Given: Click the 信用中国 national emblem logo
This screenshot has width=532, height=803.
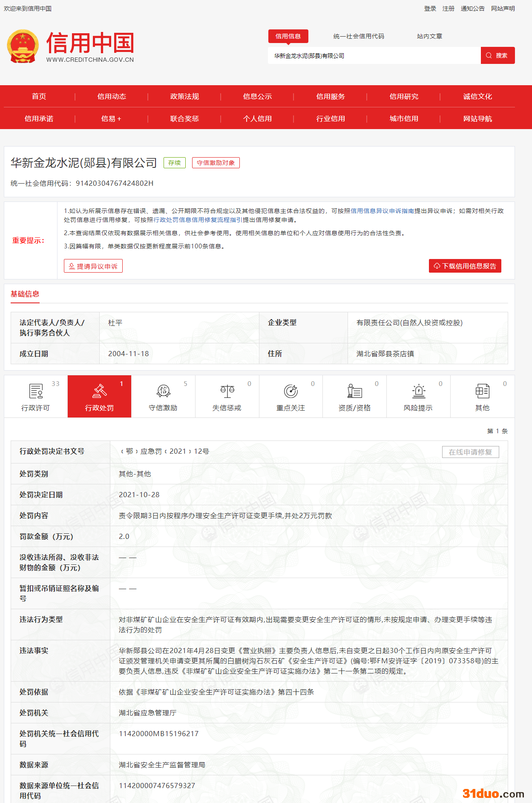Looking at the screenshot, I should click(x=23, y=46).
